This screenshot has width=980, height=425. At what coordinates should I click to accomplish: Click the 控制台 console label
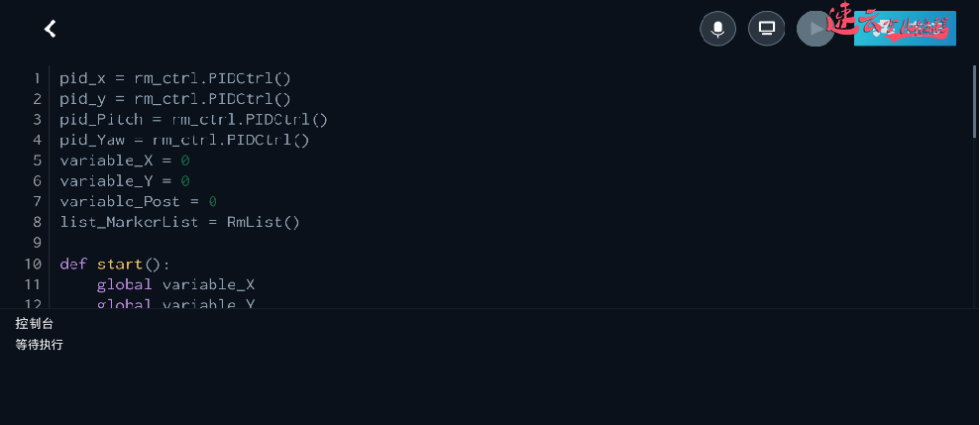pyautogui.click(x=35, y=323)
